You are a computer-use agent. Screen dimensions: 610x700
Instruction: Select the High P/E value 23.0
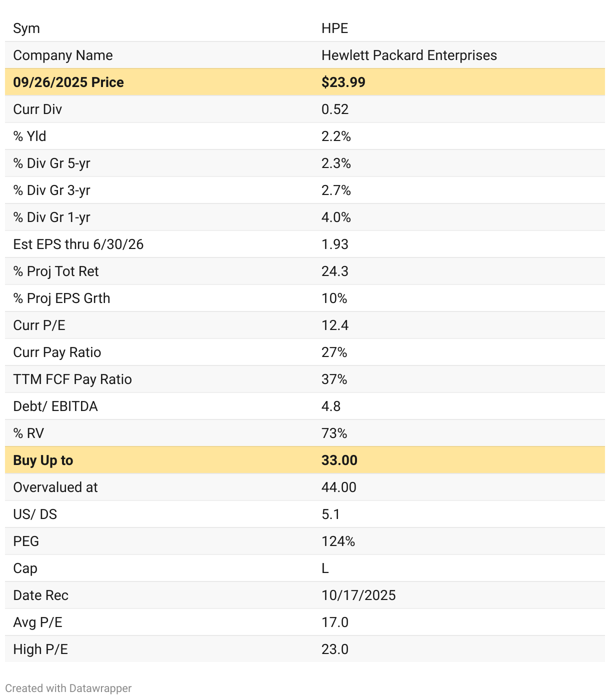tap(334, 649)
